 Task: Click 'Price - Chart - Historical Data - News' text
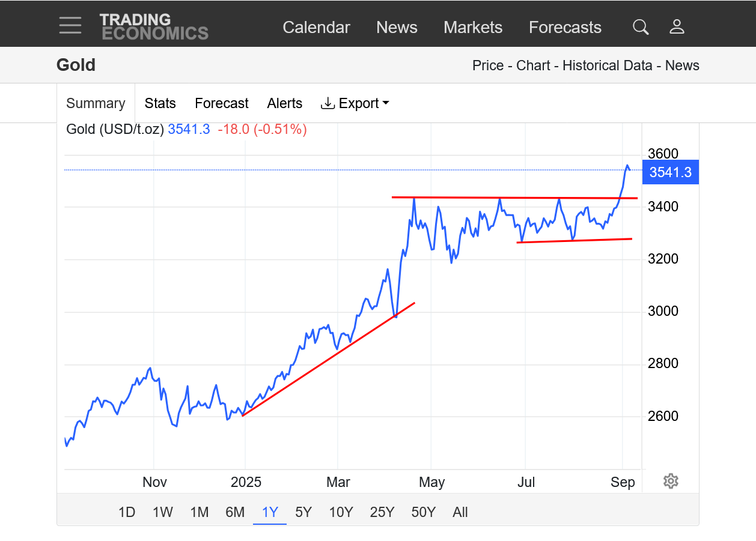pyautogui.click(x=586, y=65)
